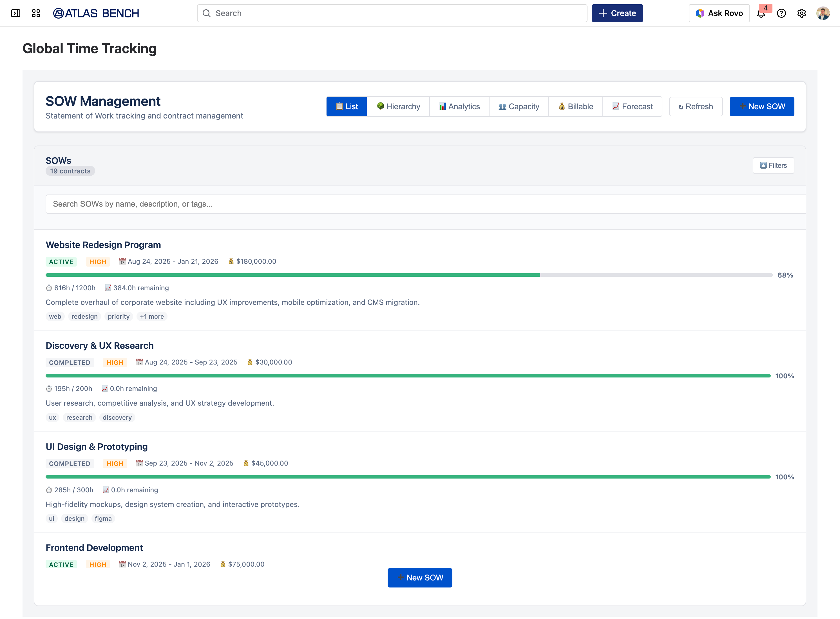This screenshot has height=619, width=840.
Task: Click the Ask Rovo button
Action: pyautogui.click(x=719, y=14)
